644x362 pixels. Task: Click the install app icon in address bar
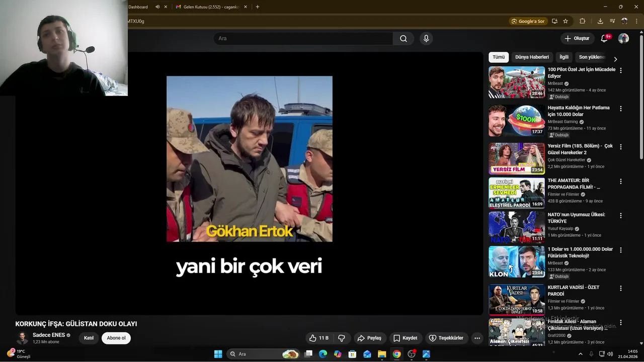[x=554, y=21]
